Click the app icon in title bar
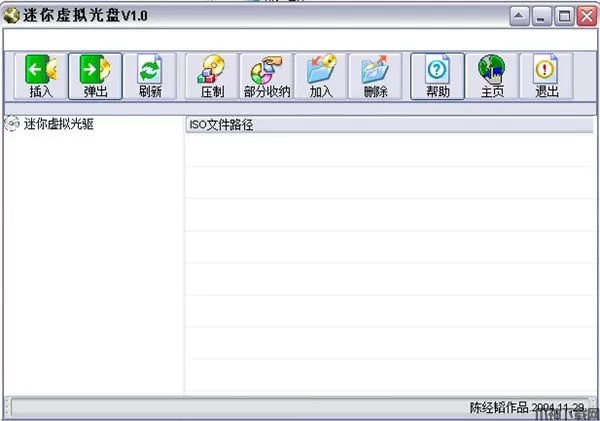This screenshot has width=600, height=421. point(11,16)
